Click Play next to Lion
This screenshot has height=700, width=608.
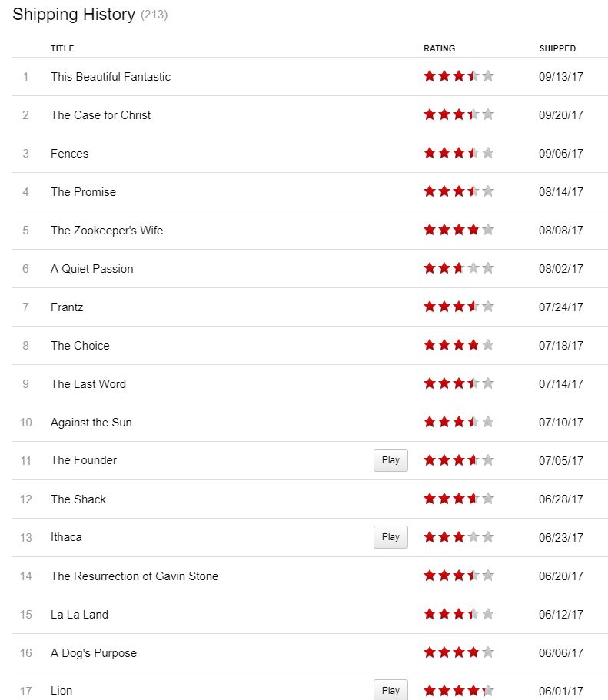(390, 690)
